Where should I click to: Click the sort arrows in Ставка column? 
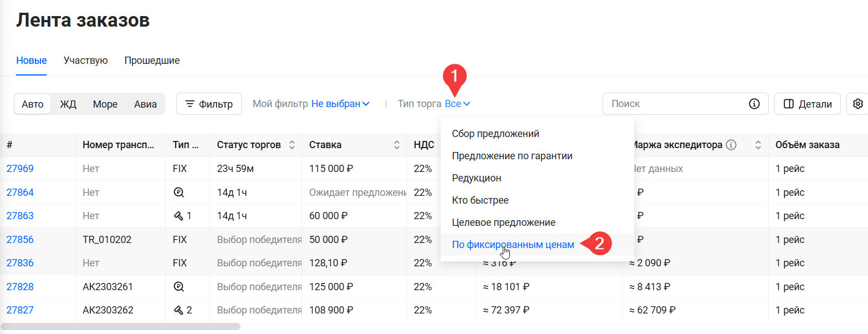coord(396,145)
